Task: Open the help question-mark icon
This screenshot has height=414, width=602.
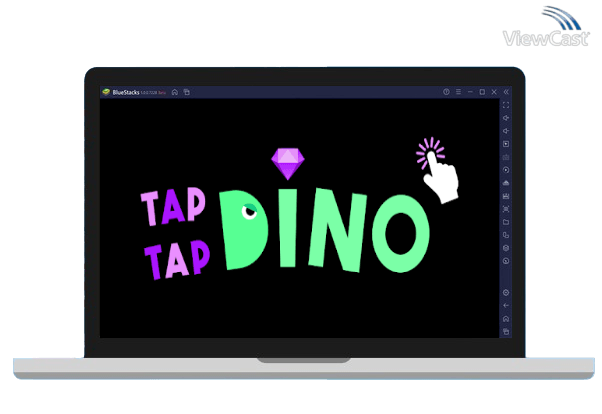Action: [x=446, y=92]
